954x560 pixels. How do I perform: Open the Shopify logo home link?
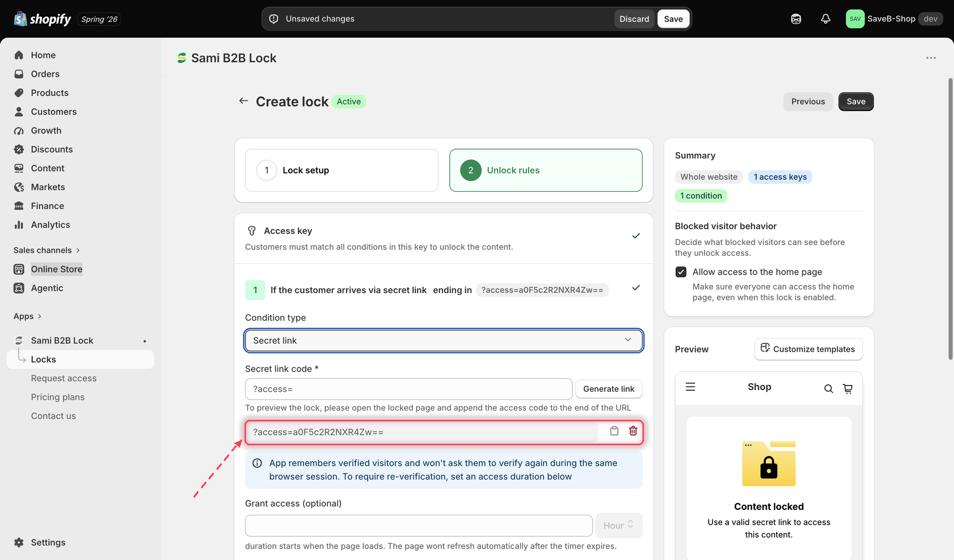pos(43,19)
